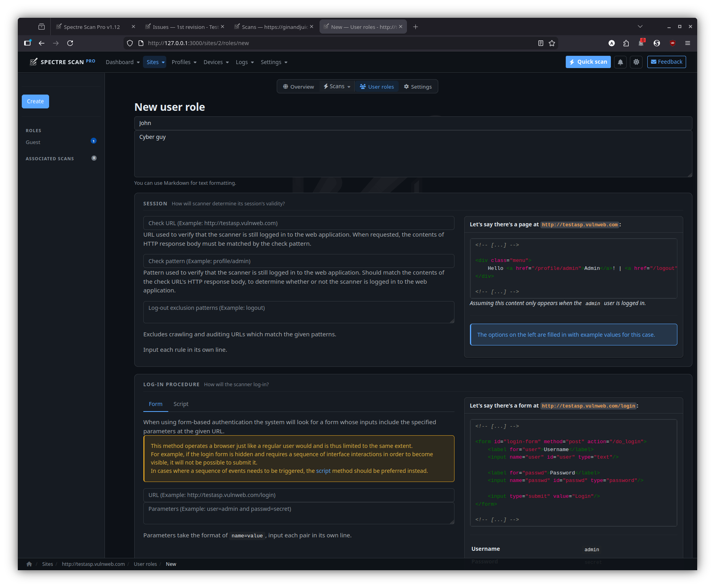Close the New User roles browser tab
Image resolution: width=715 pixels, height=588 pixels.
pos(401,27)
